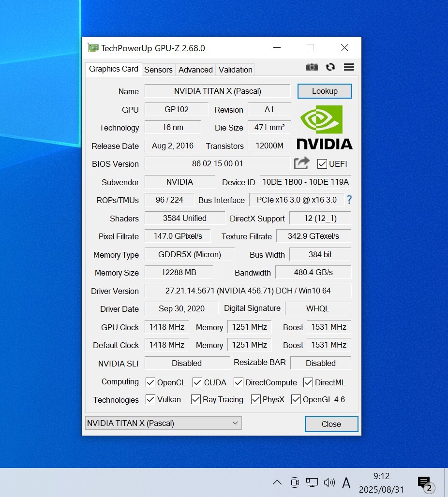Expand hidden system tray icons chevron

pos(277,482)
